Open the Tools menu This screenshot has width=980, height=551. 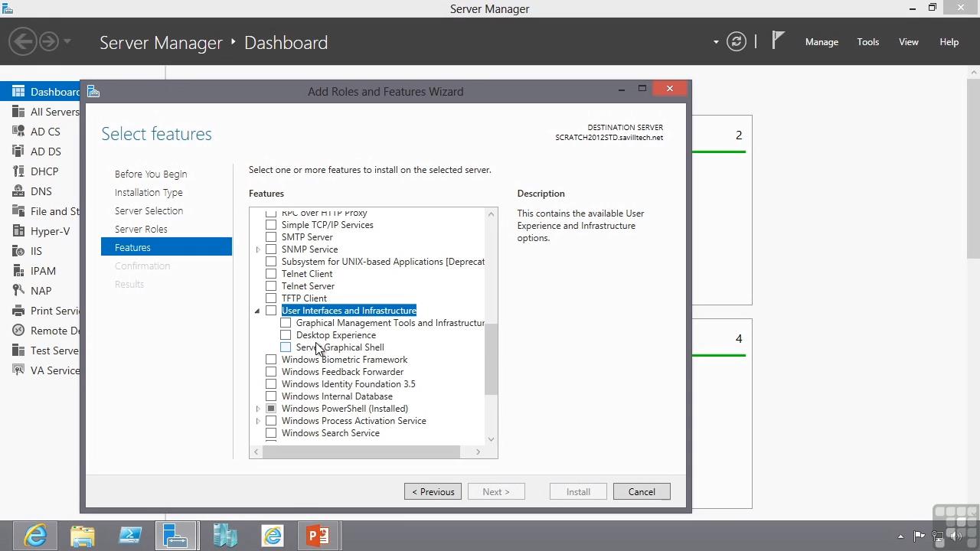point(868,42)
